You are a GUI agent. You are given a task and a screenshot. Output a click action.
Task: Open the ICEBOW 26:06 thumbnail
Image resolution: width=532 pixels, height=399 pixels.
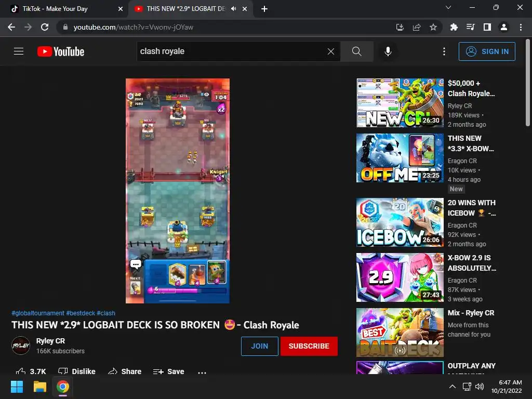[x=400, y=222]
